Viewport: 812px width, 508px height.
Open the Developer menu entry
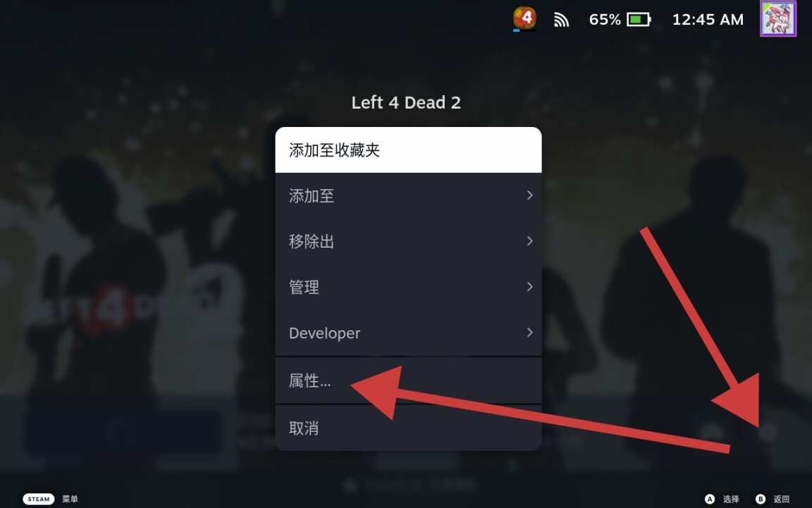coord(408,332)
